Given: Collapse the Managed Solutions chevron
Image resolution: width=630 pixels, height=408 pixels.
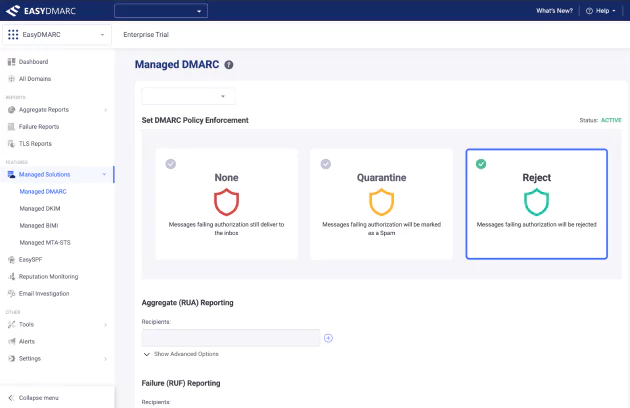Looking at the screenshot, I should [104, 174].
